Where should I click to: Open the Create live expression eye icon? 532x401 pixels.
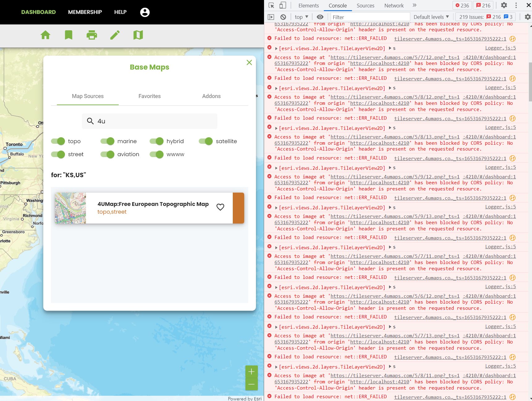click(320, 17)
